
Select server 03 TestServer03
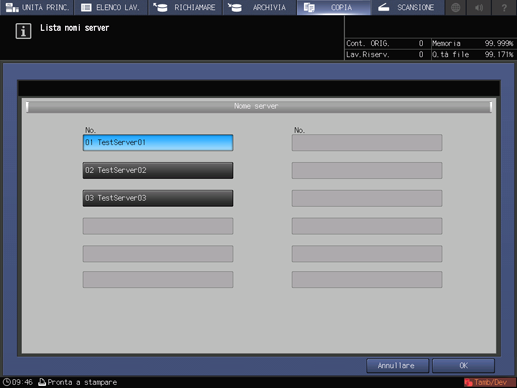coord(158,198)
